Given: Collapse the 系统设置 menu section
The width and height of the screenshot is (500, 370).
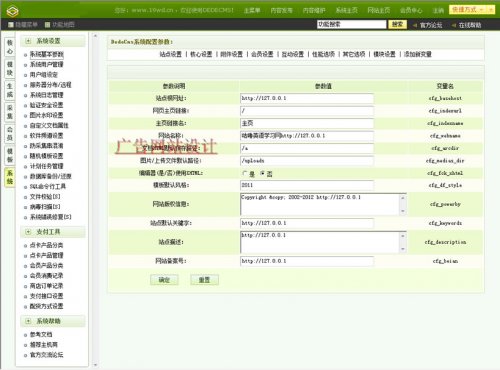Looking at the screenshot, I should 28,41.
